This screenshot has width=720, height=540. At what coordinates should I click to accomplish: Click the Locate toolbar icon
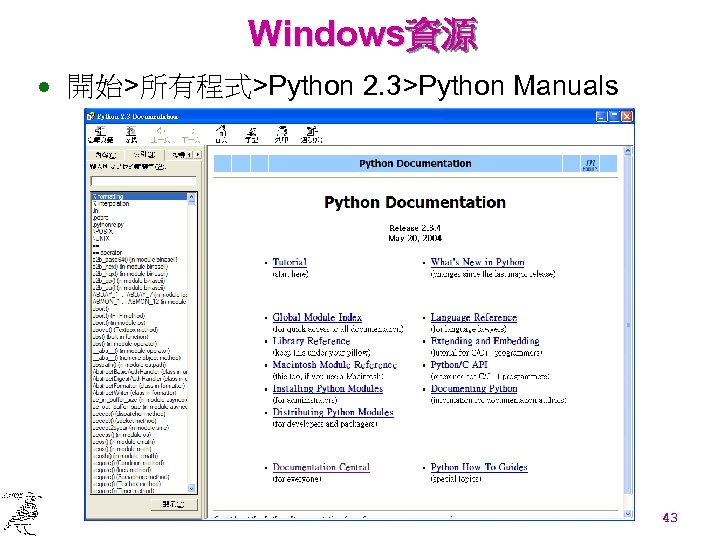131,135
